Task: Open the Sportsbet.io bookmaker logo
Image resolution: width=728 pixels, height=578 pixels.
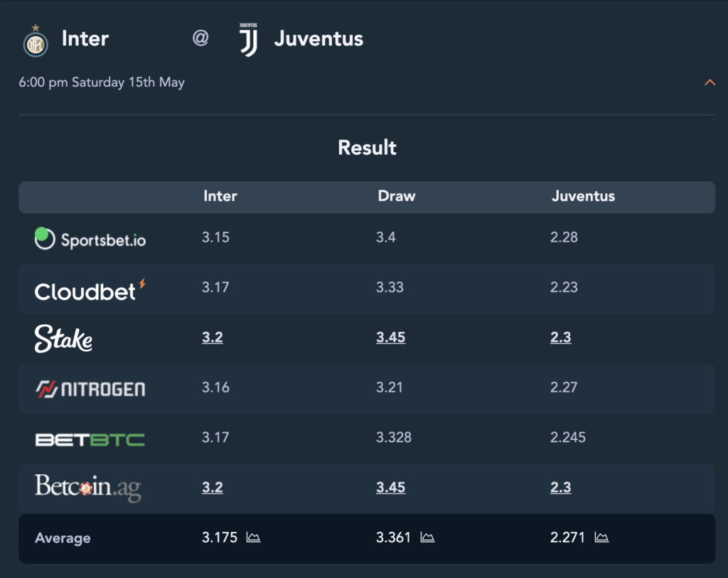Action: 90,239
